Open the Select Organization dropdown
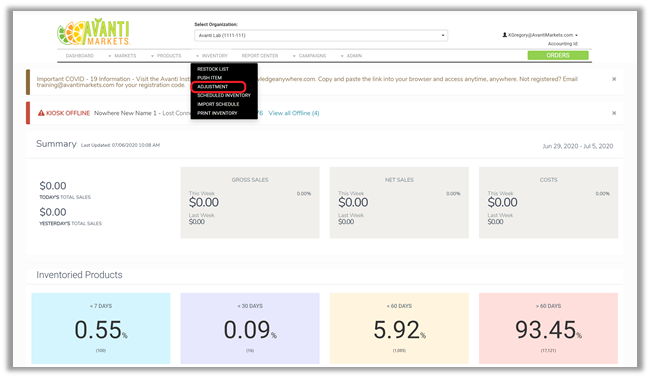This screenshot has height=378, width=650. pyautogui.click(x=321, y=35)
